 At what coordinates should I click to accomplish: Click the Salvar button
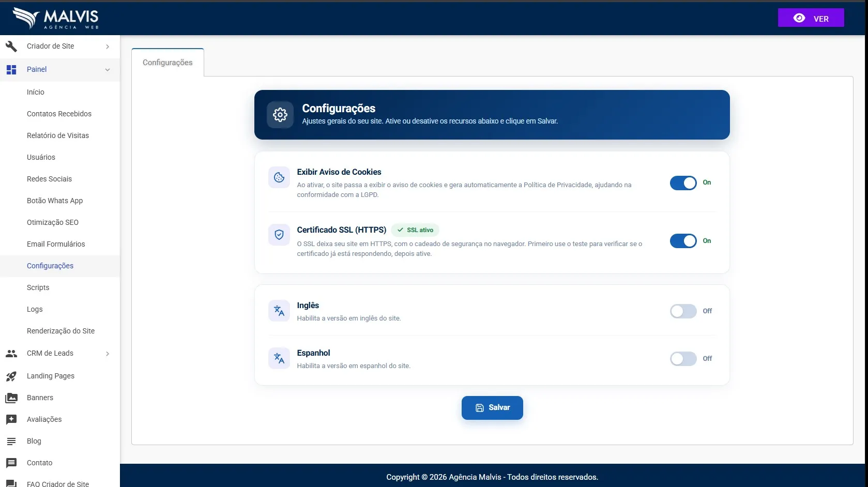pyautogui.click(x=492, y=408)
